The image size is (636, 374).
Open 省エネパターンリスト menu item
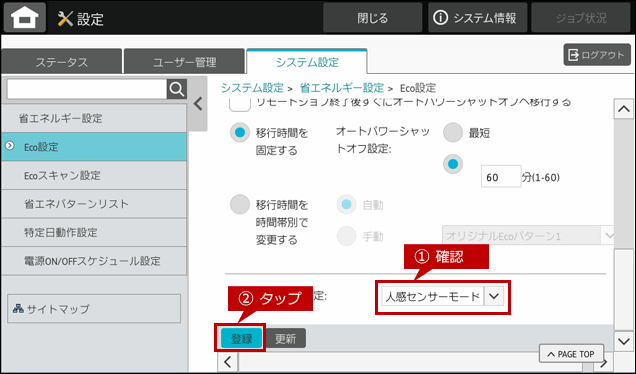pos(94,204)
